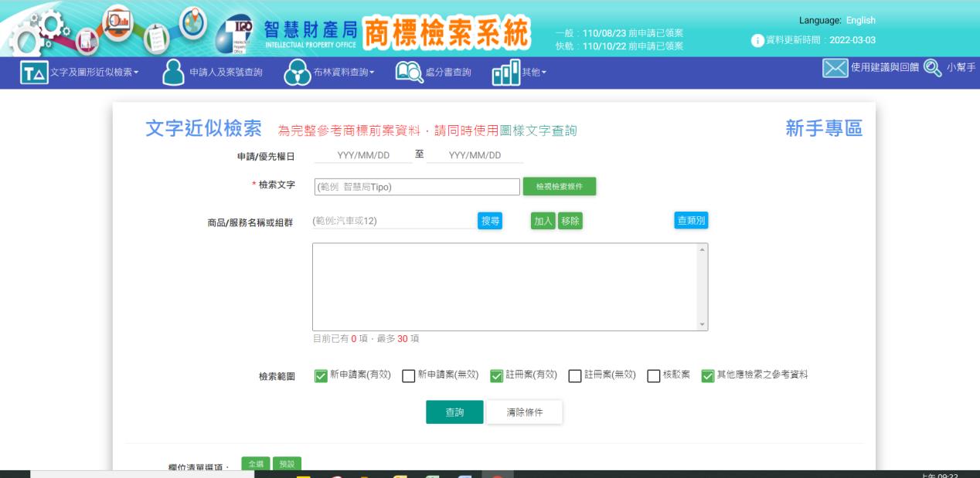Switch language to English
Screen dimensions: 980x478
[x=860, y=20]
